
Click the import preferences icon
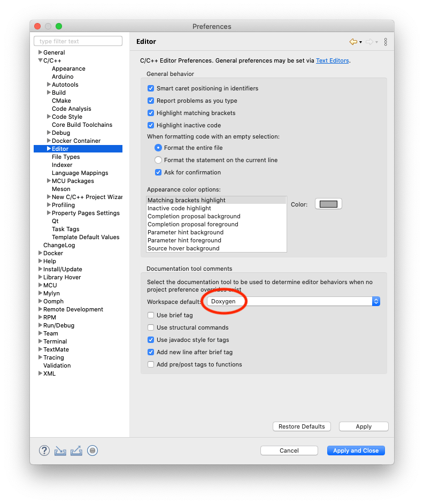(60, 451)
